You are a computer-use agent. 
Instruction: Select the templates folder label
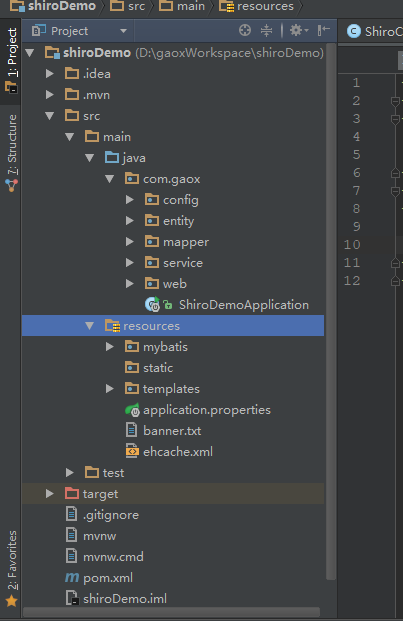point(171,389)
